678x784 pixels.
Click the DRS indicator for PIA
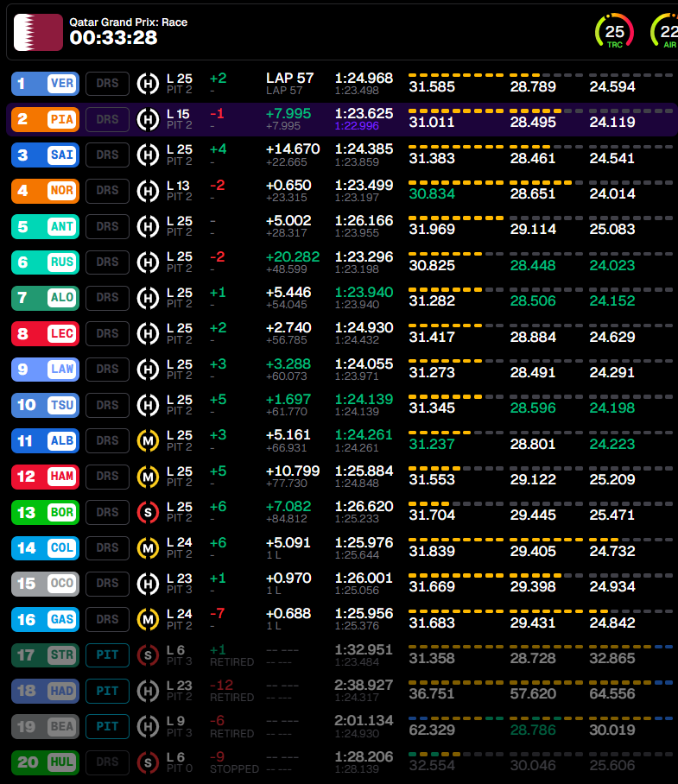click(107, 119)
